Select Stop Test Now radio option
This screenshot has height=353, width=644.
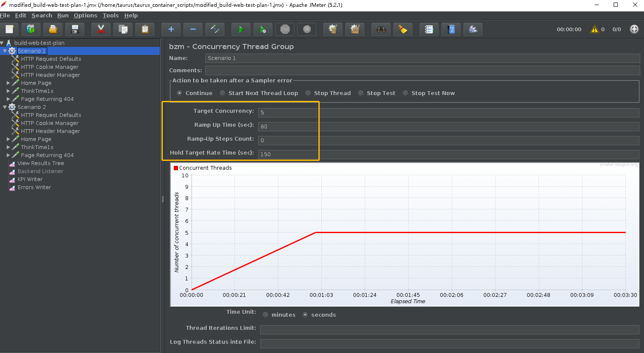(406, 93)
